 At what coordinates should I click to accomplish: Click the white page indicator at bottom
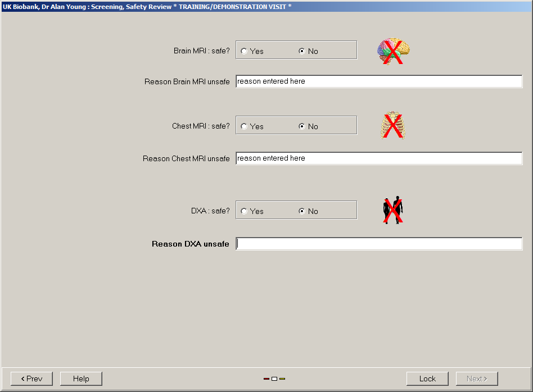tap(274, 379)
